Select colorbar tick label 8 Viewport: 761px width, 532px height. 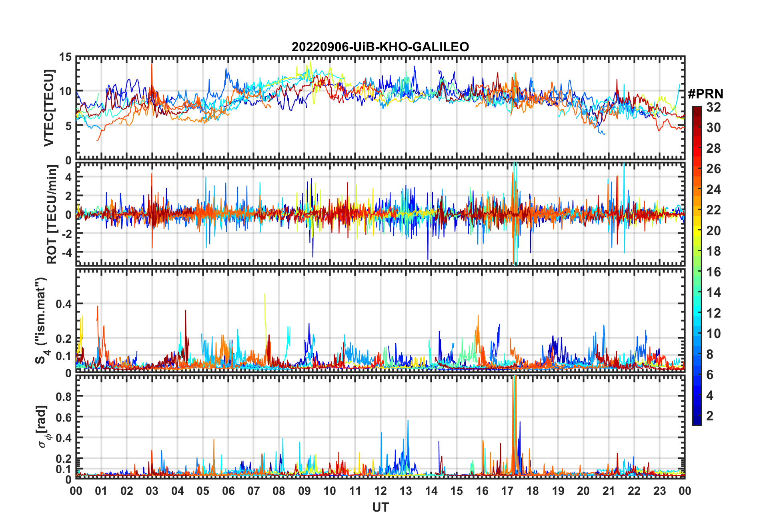click(710, 354)
